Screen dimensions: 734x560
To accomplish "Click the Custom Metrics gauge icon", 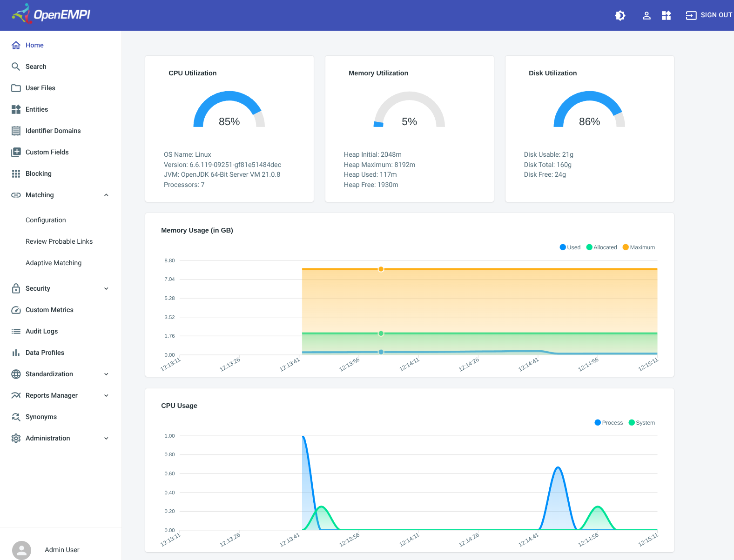I will [16, 310].
